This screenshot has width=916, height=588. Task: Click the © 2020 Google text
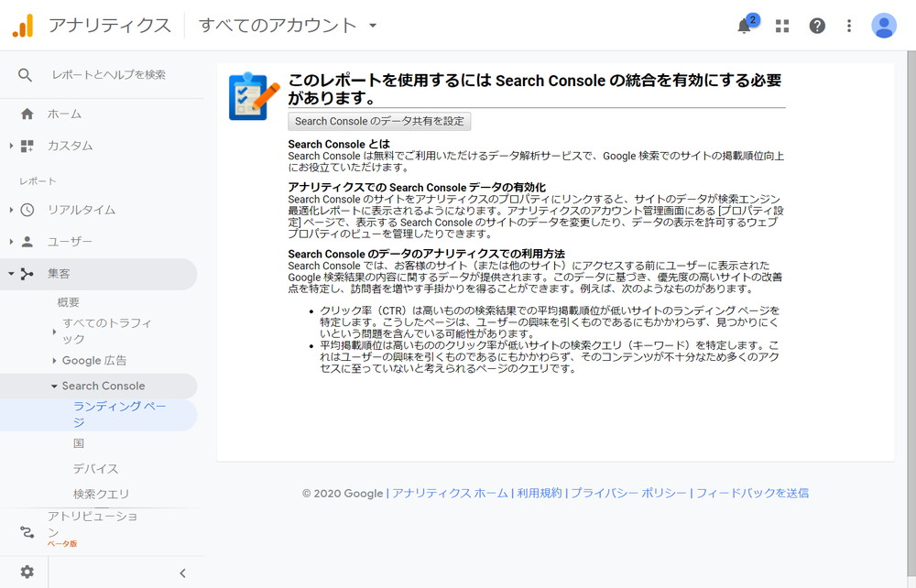[x=343, y=494]
